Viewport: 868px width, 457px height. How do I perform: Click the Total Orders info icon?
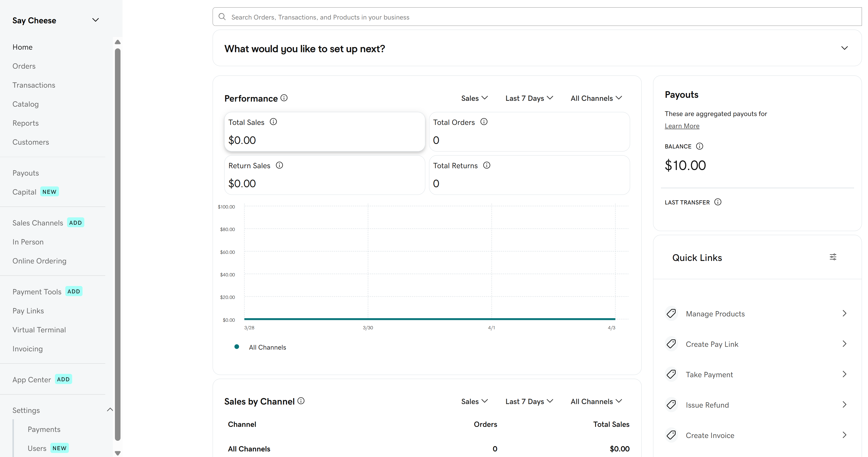(484, 122)
